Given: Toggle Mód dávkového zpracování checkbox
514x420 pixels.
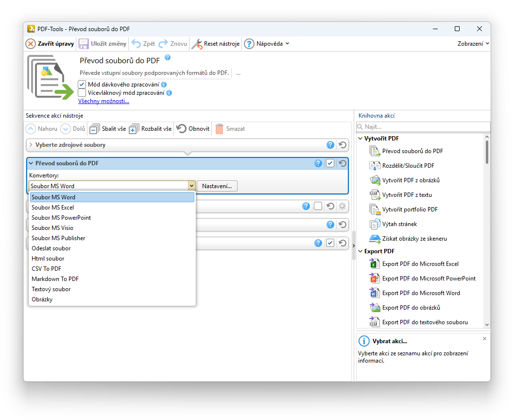Looking at the screenshot, I should pyautogui.click(x=82, y=84).
